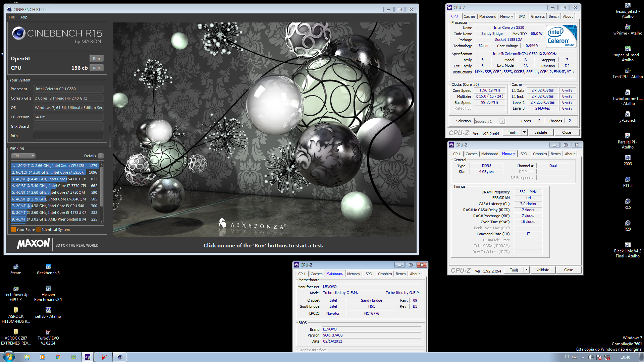Open hwbotprime - Atalho desktop icon
644x362 pixels.
point(628,98)
